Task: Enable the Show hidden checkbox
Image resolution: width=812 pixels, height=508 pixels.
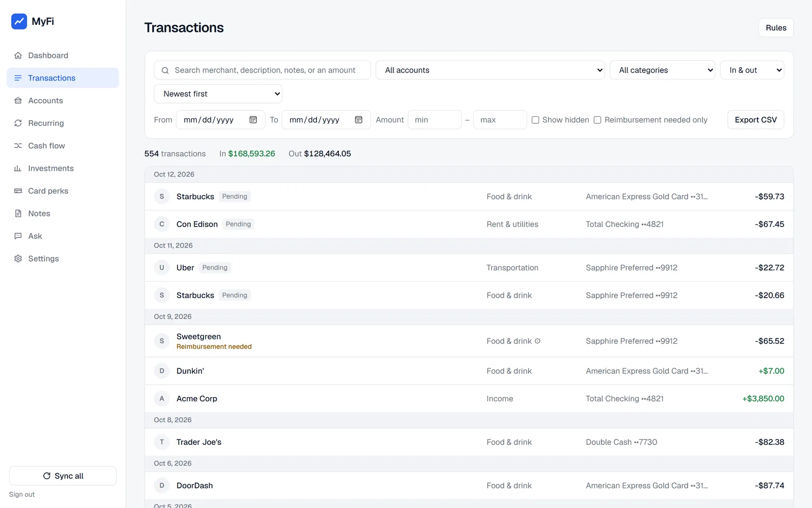Action: click(x=535, y=120)
